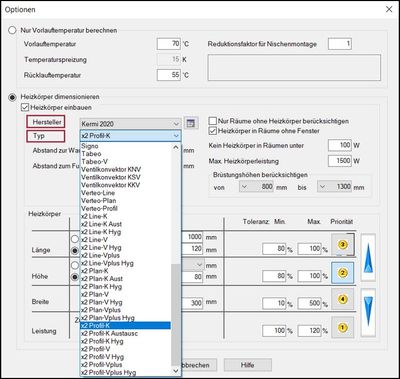This screenshot has width=400, height=379.
Task: Select x2 Line-V Hyg type
Action: (x=125, y=248)
